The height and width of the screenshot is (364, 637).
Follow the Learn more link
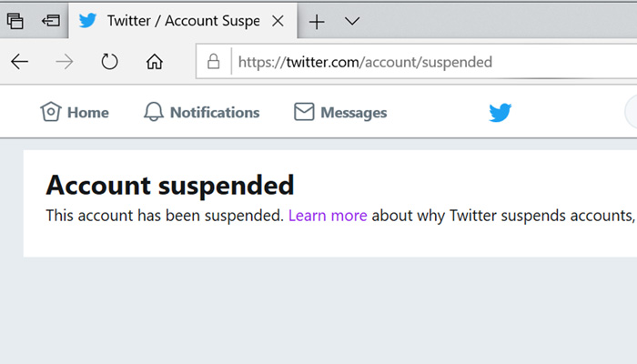(328, 216)
